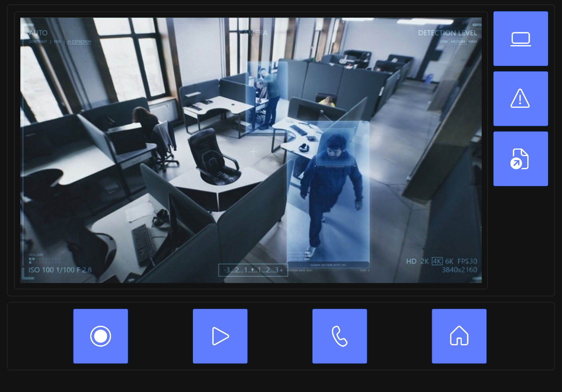The height and width of the screenshot is (392, 562).
Task: Click the phone call button
Action: tap(340, 336)
